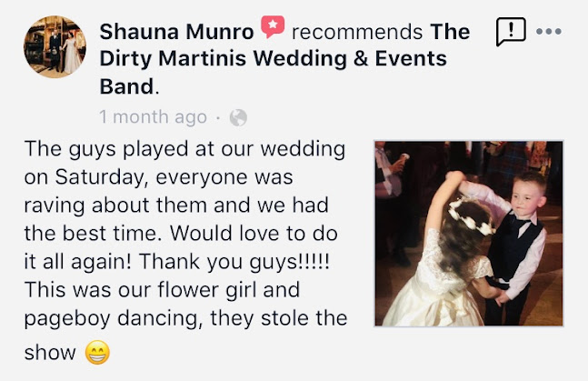588x381 pixels.
Task: Click 'raving about them and we had' line
Action: [176, 206]
